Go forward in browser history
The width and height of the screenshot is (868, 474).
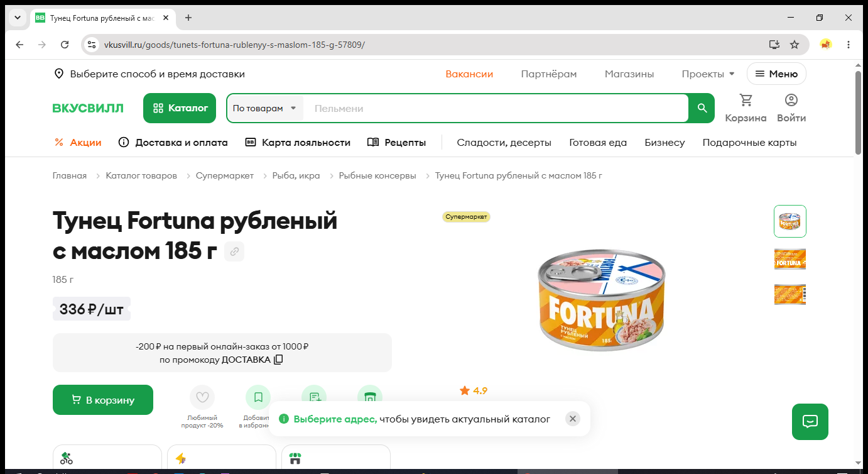[x=42, y=45]
